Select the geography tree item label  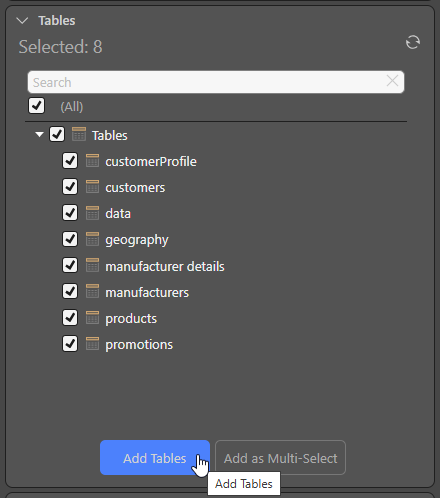coord(137,240)
